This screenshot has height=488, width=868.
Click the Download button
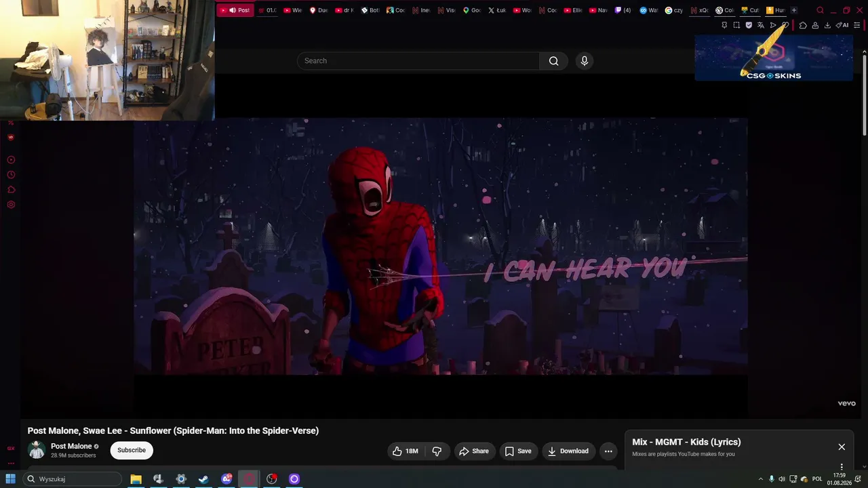tap(568, 451)
